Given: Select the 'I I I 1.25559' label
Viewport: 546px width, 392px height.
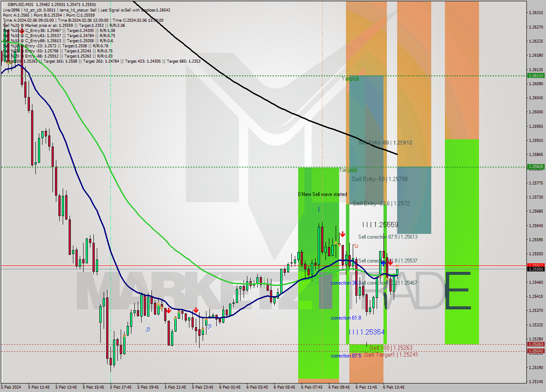Looking at the screenshot, I should [380, 225].
